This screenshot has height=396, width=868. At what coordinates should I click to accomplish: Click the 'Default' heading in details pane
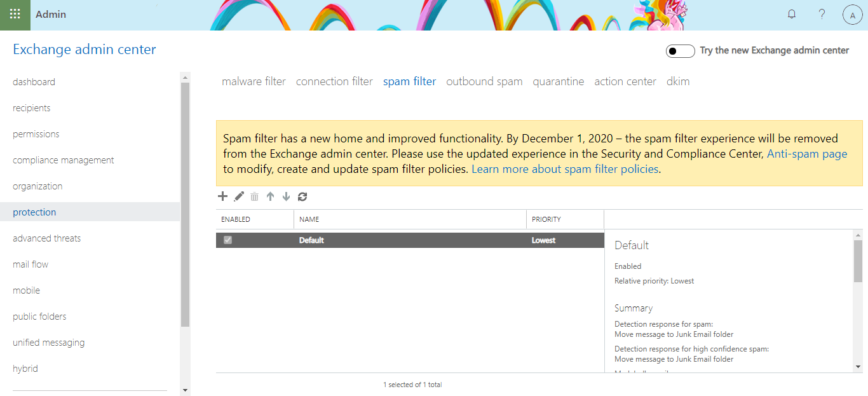point(632,245)
